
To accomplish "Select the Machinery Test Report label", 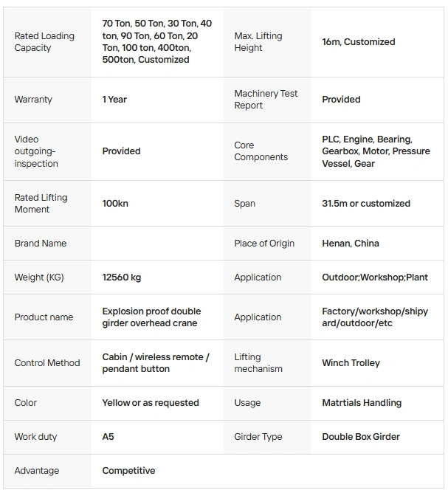I will 266,100.
